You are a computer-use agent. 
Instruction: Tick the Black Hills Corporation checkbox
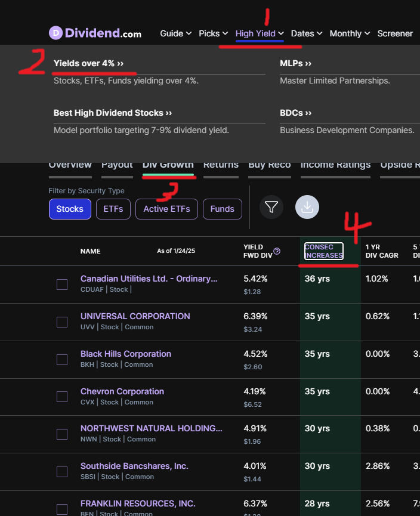point(62,359)
